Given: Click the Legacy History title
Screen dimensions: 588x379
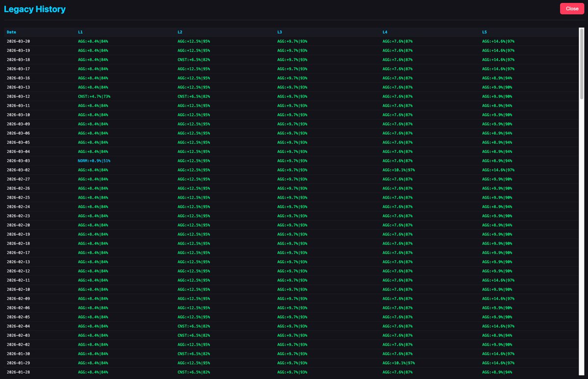Looking at the screenshot, I should click(x=35, y=9).
